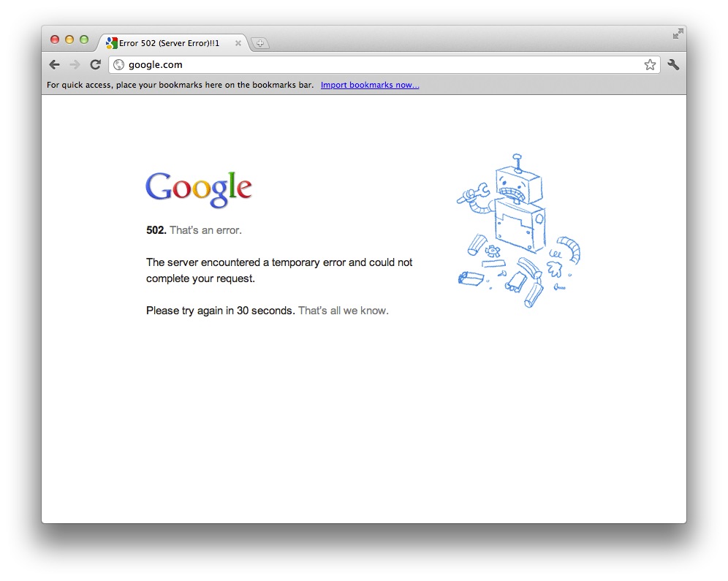
Task: Click the Google favicon on the tab
Action: point(111,43)
